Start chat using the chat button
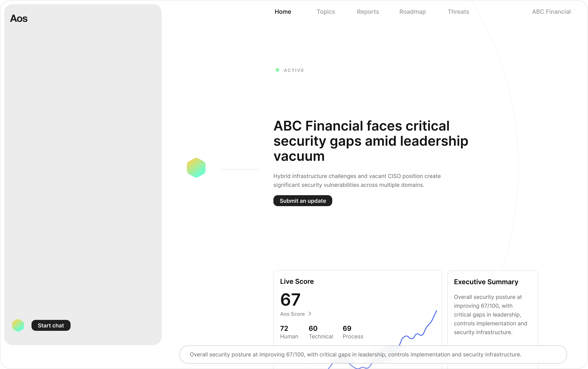Image resolution: width=588 pixels, height=369 pixels. pos(51,325)
